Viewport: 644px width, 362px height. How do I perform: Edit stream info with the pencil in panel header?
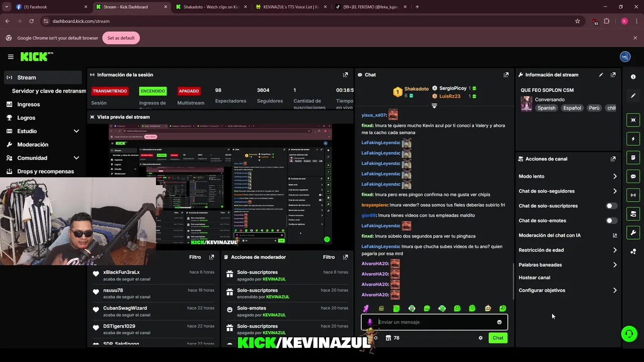pyautogui.click(x=601, y=74)
